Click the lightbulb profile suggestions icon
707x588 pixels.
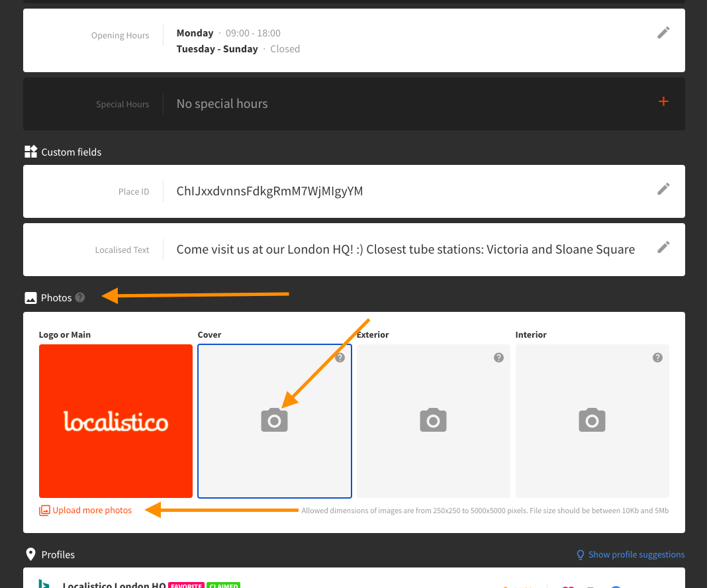coord(581,555)
